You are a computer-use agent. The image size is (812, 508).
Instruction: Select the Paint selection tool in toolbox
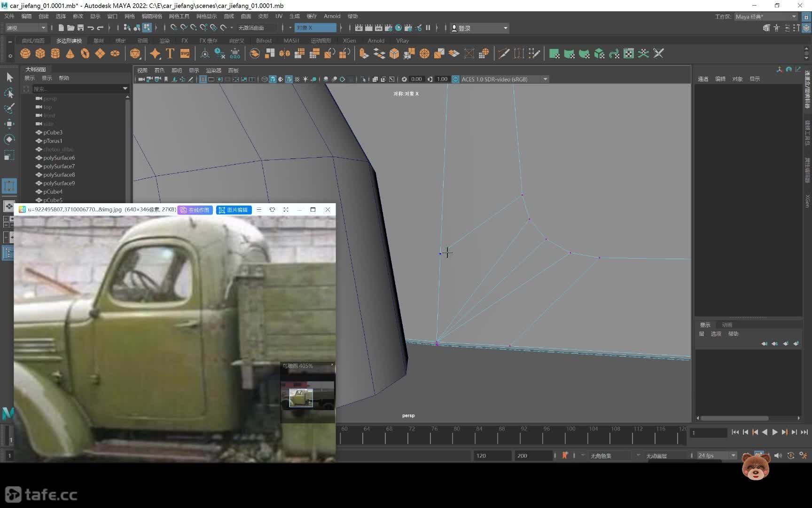click(x=9, y=109)
